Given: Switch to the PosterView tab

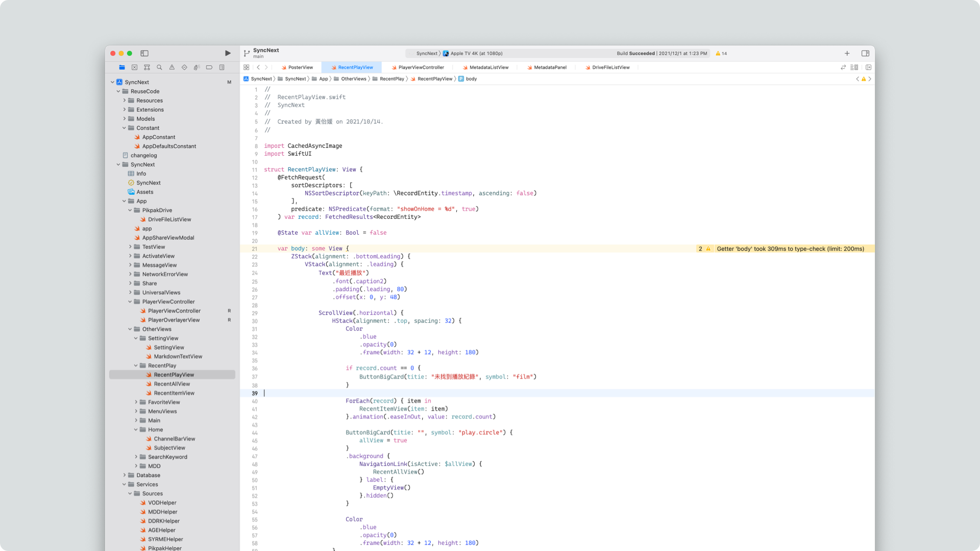Looking at the screenshot, I should point(297,67).
